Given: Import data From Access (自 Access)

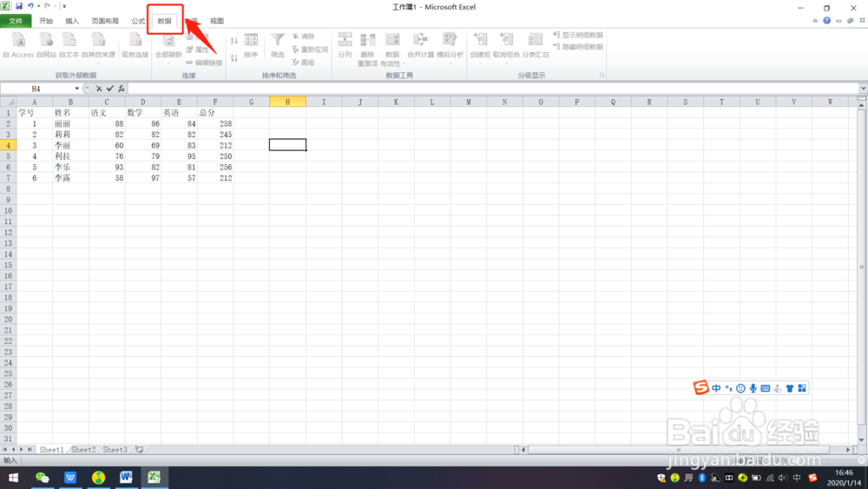Looking at the screenshot, I should (x=18, y=45).
